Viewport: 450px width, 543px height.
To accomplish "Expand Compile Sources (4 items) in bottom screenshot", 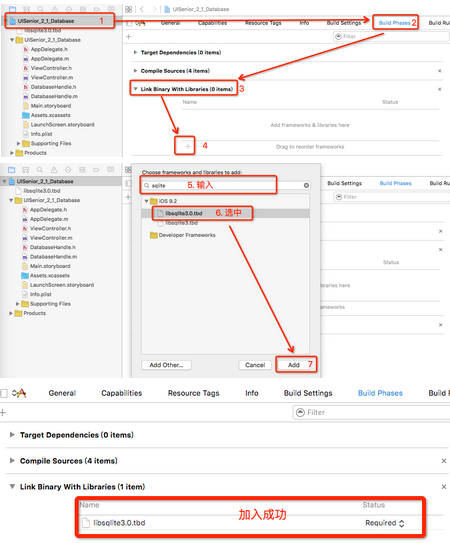I will (12, 461).
